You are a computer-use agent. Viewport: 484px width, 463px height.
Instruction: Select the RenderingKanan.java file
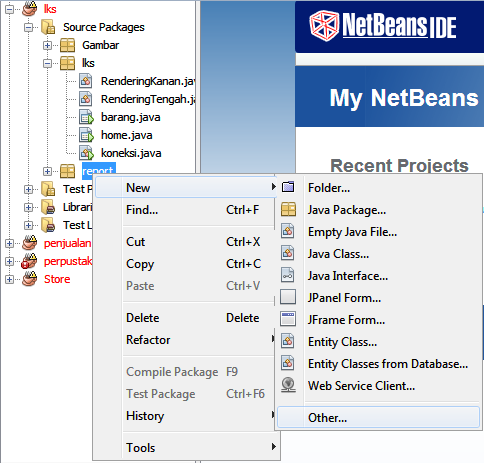tap(148, 81)
